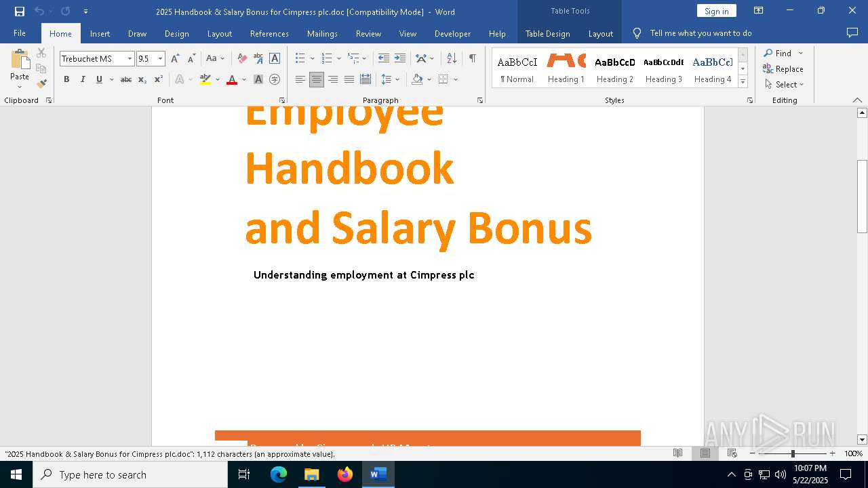Click the zoom slider handle
This screenshot has width=868, height=488.
tap(793, 453)
